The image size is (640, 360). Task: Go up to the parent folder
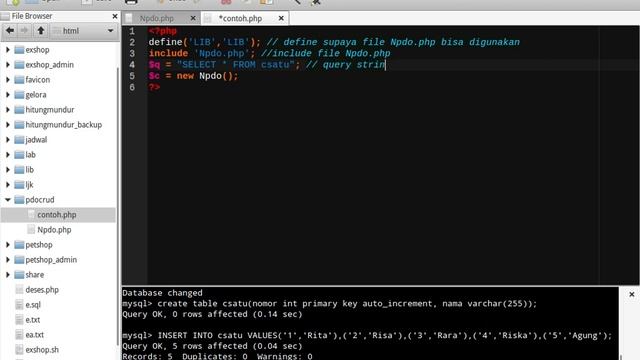pos(40,31)
